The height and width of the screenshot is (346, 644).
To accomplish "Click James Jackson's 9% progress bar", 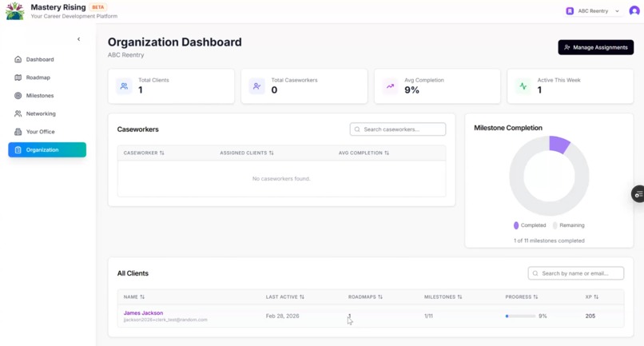I will point(520,316).
